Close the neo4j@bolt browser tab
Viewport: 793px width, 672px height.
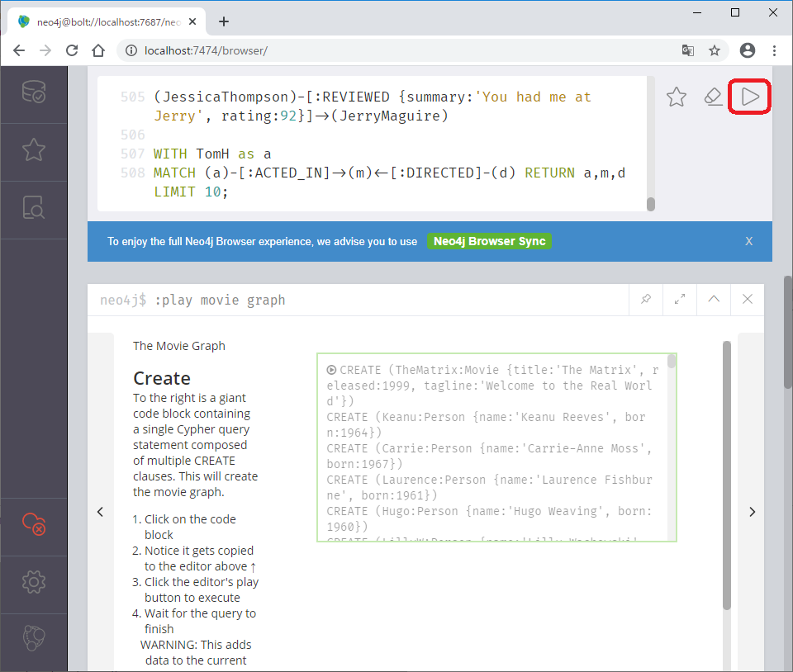192,21
